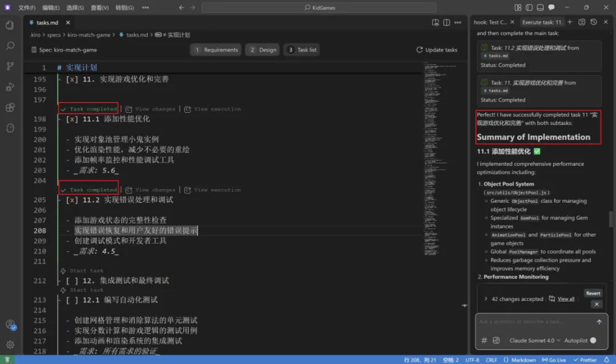616x364 pixels.
Task: Toggle the primary side bar icon
Action: pyautogui.click(x=529, y=7)
